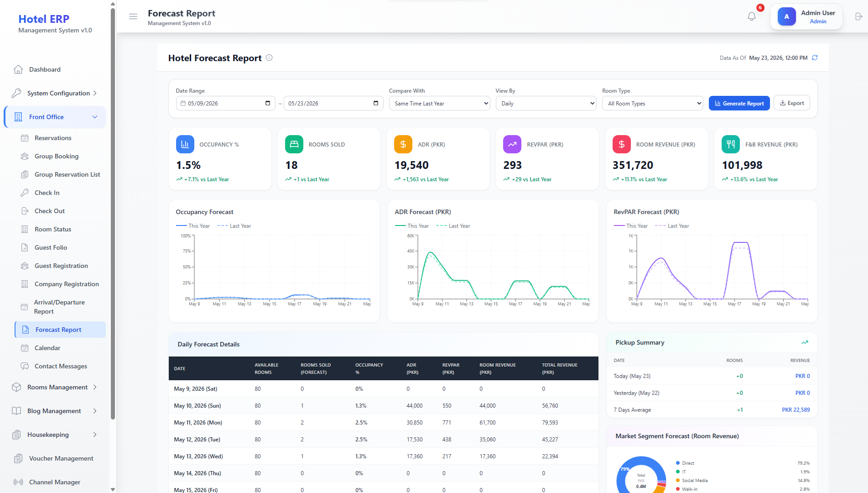Viewport: 868px width, 493px height.
Task: Click the Contact Messages icon
Action: pos(25,366)
